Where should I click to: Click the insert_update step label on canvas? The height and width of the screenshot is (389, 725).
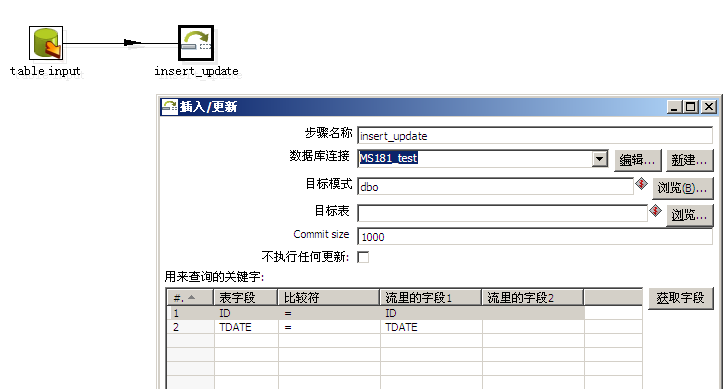click(197, 71)
